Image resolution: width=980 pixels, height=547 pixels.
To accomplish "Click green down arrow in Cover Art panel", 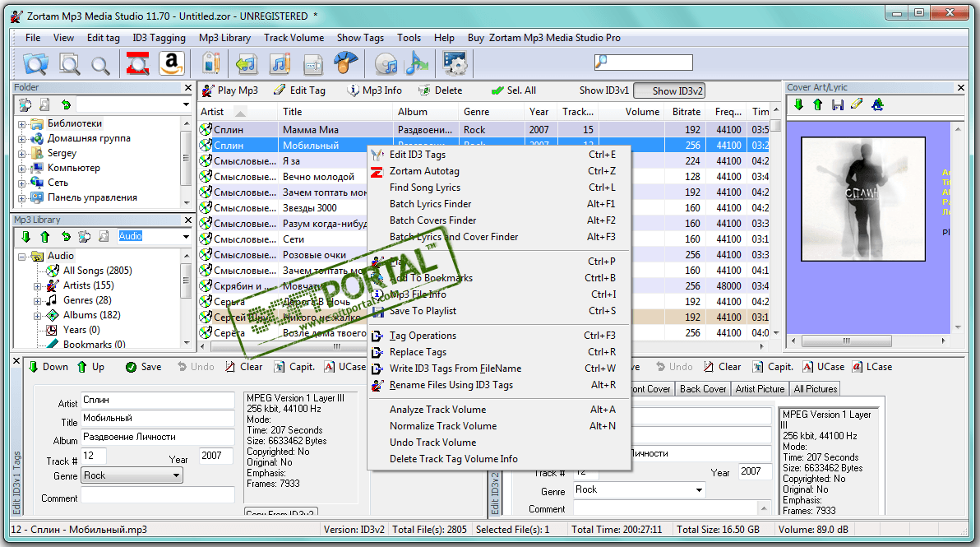I will click(799, 104).
